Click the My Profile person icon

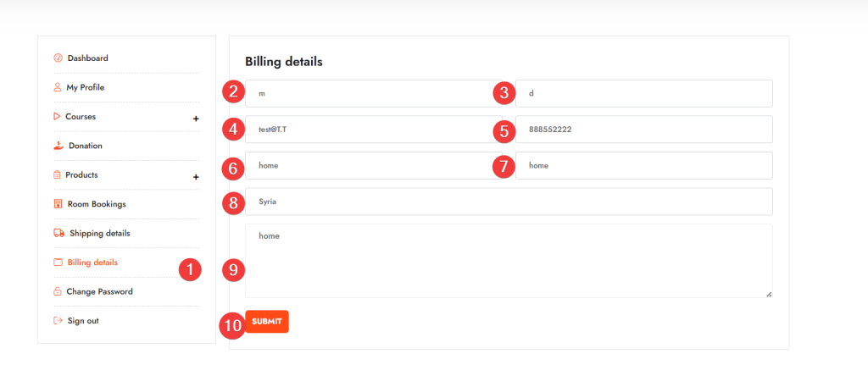[58, 87]
